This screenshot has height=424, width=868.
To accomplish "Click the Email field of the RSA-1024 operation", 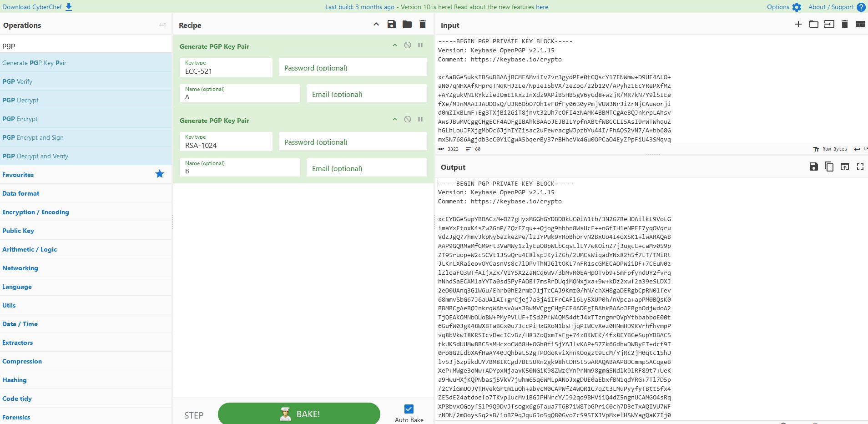I will tap(367, 168).
